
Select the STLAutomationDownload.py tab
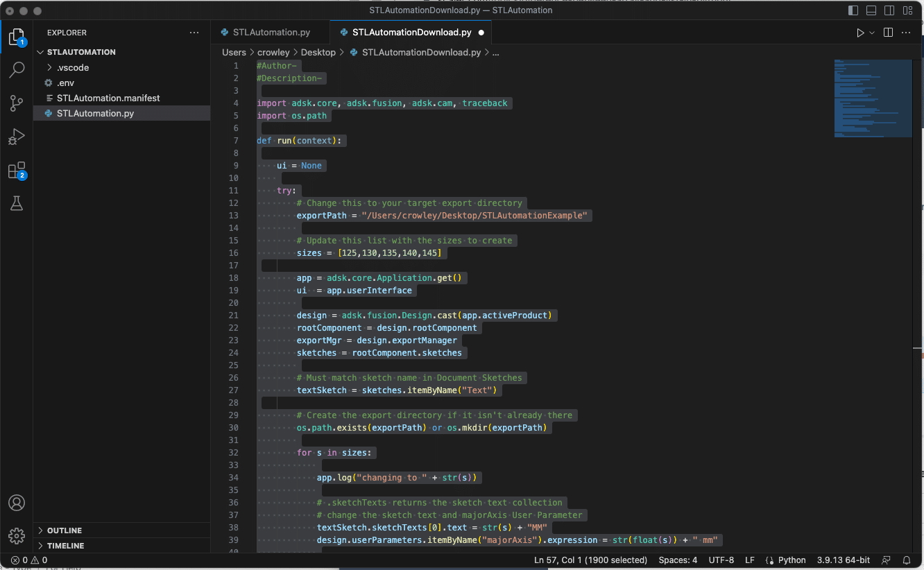coord(411,33)
